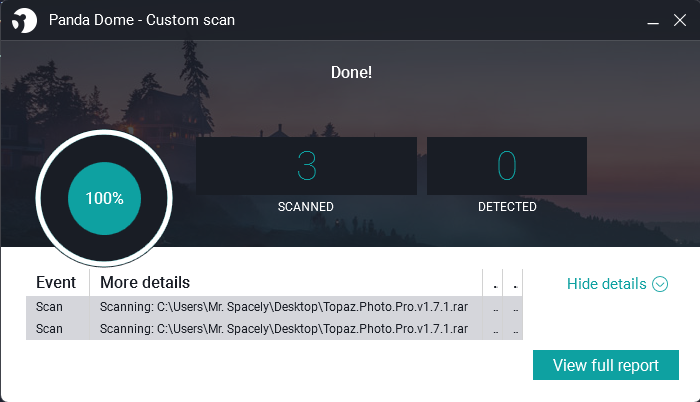Click the Panda Dome logo icon

[24, 20]
